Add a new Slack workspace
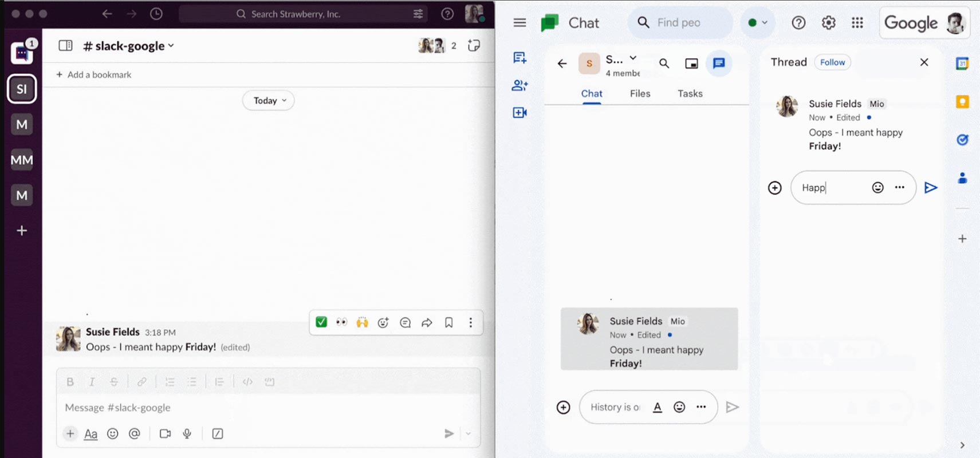 pyautogui.click(x=22, y=230)
